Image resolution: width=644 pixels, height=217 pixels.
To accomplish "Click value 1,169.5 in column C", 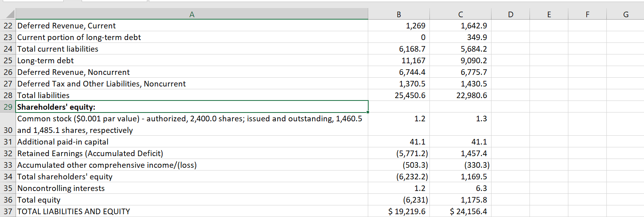I will (x=460, y=177).
